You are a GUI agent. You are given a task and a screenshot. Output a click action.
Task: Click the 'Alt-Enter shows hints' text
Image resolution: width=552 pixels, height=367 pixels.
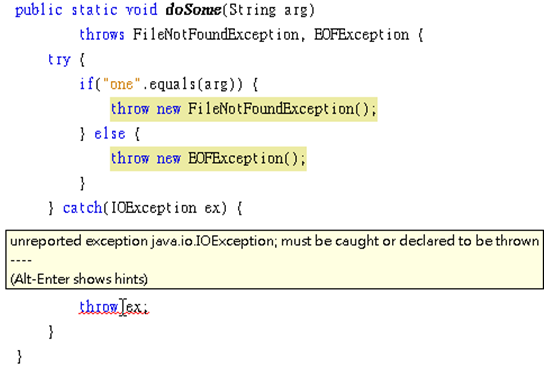(x=79, y=279)
